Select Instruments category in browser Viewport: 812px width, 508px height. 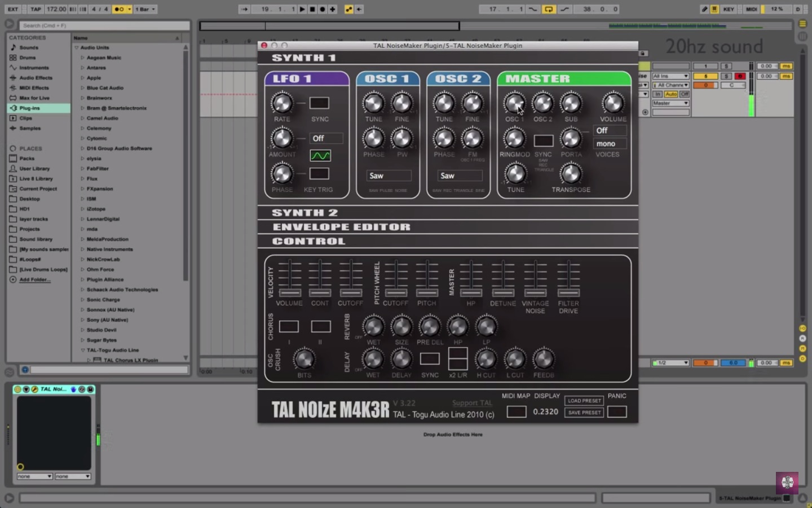[34, 68]
